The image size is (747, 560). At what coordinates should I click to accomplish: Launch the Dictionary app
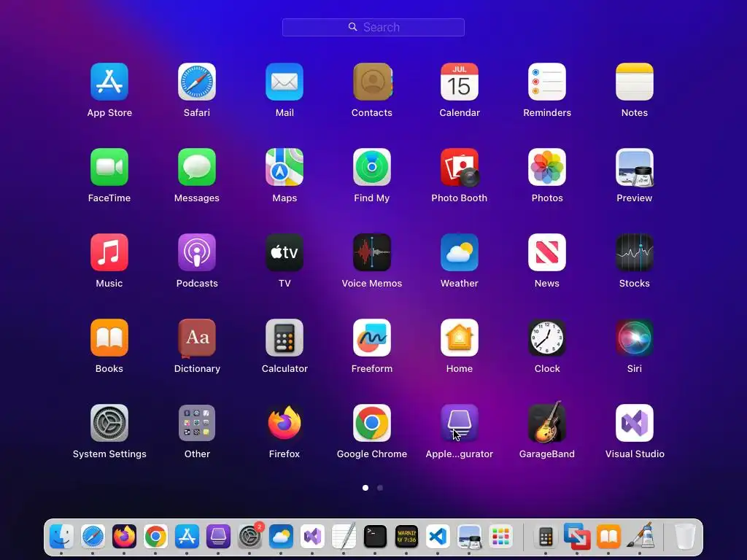coord(197,338)
